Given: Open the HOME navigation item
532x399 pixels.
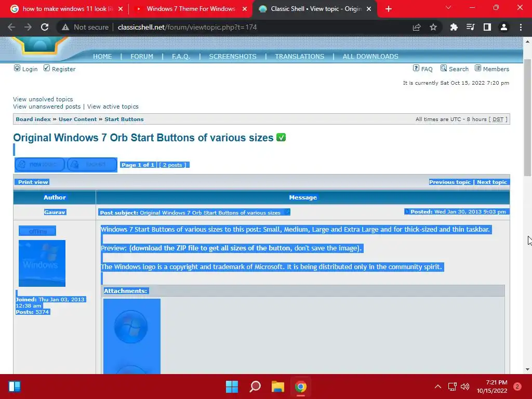Looking at the screenshot, I should (x=102, y=56).
